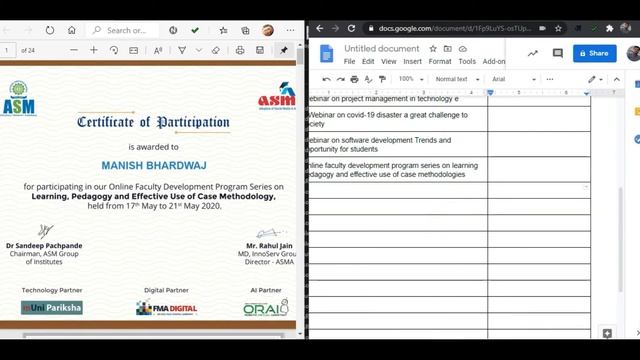Open the Format menu in Docs
Image resolution: width=640 pixels, height=360 pixels.
(x=440, y=61)
